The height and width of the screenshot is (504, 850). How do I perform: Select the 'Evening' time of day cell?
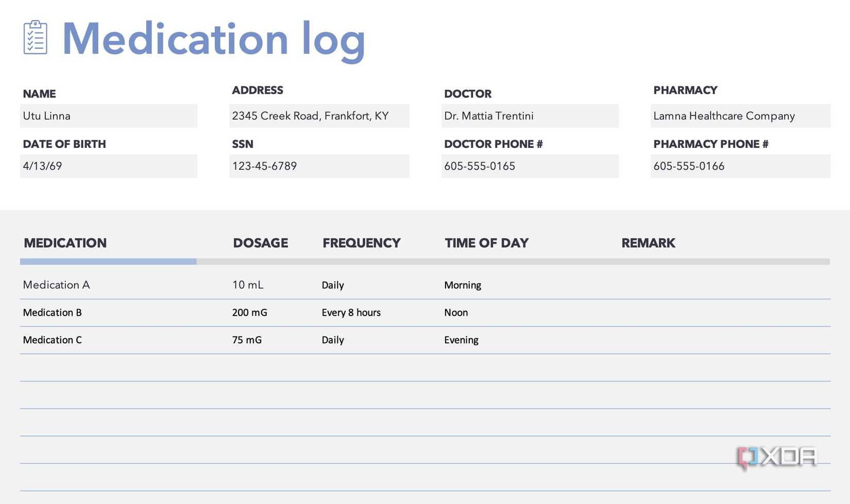pos(462,340)
